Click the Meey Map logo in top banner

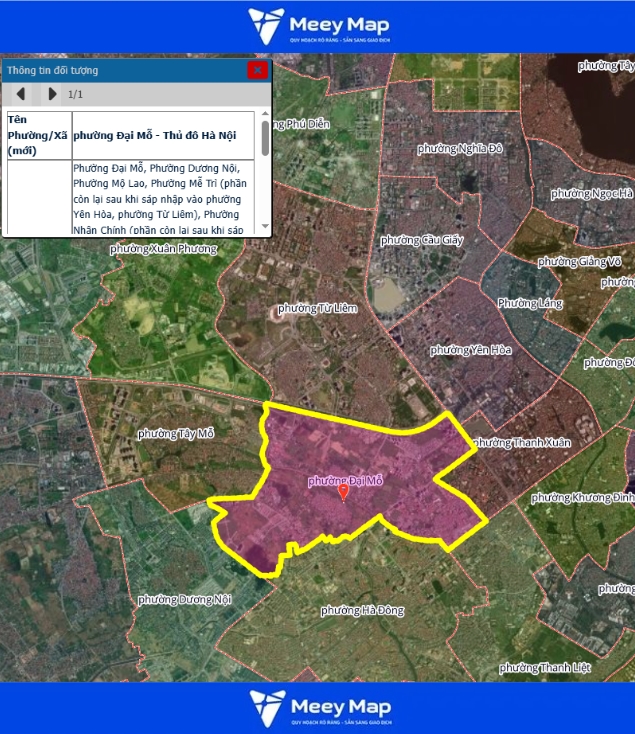pyautogui.click(x=318, y=26)
